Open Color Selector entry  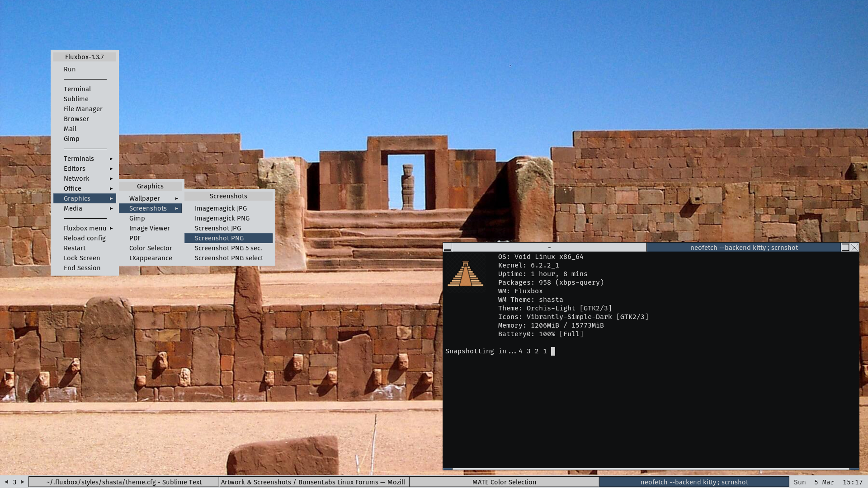click(150, 248)
